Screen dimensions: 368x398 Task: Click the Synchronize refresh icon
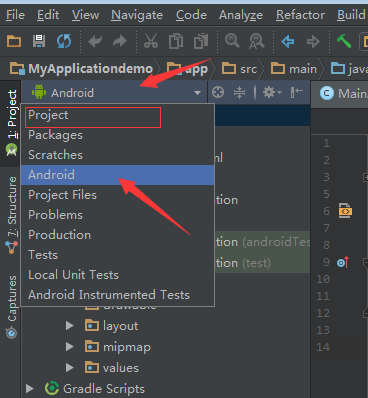pos(64,41)
